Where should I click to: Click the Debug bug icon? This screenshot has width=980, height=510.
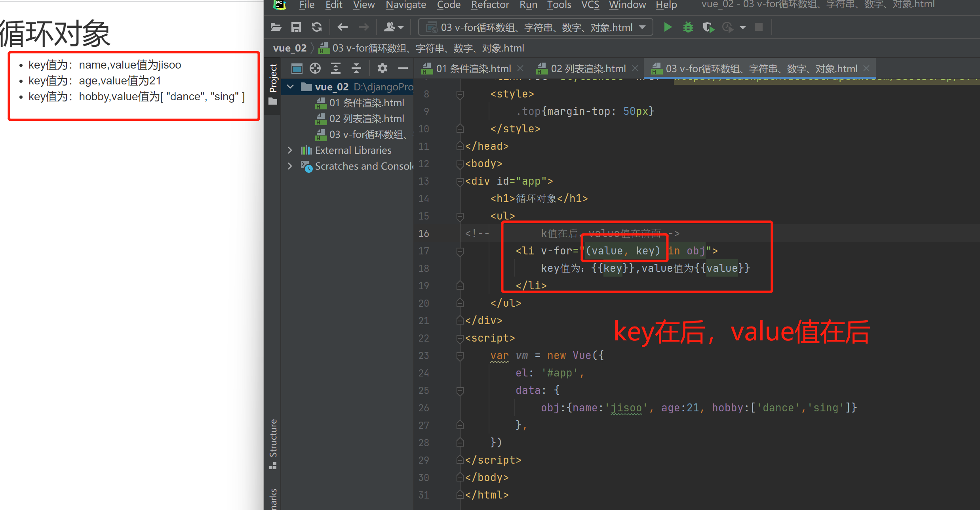688,27
